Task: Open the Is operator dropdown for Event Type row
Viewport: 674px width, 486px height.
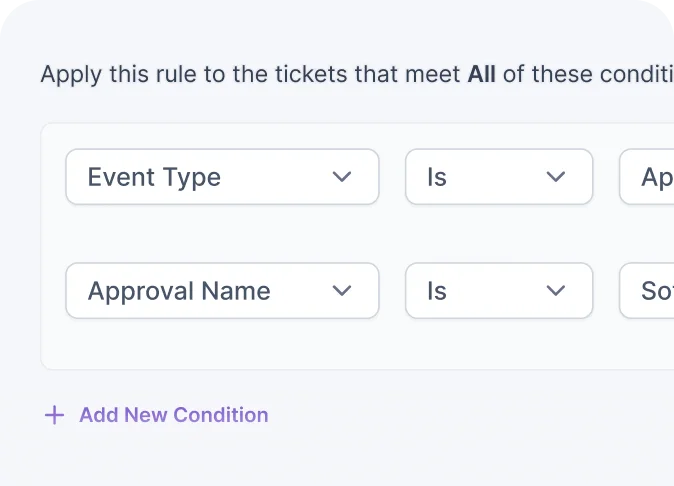Action: click(498, 177)
